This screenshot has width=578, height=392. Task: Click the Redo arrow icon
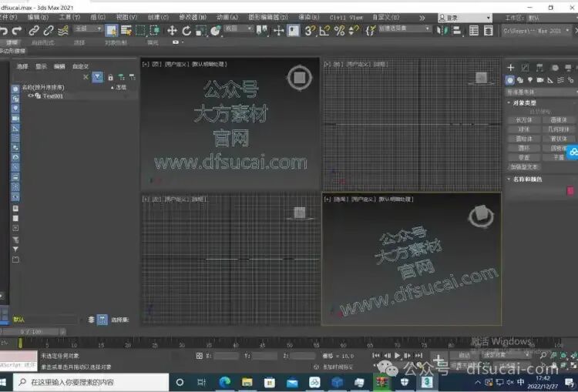[17, 31]
